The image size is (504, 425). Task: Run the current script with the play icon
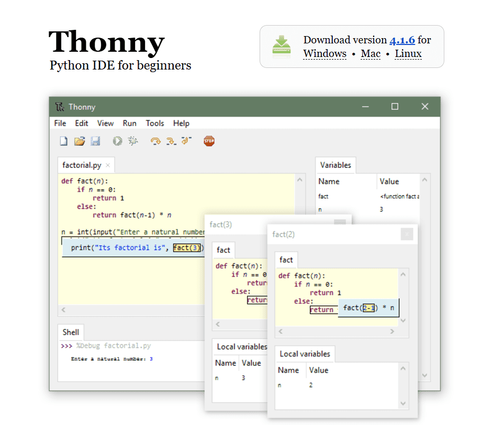click(117, 141)
